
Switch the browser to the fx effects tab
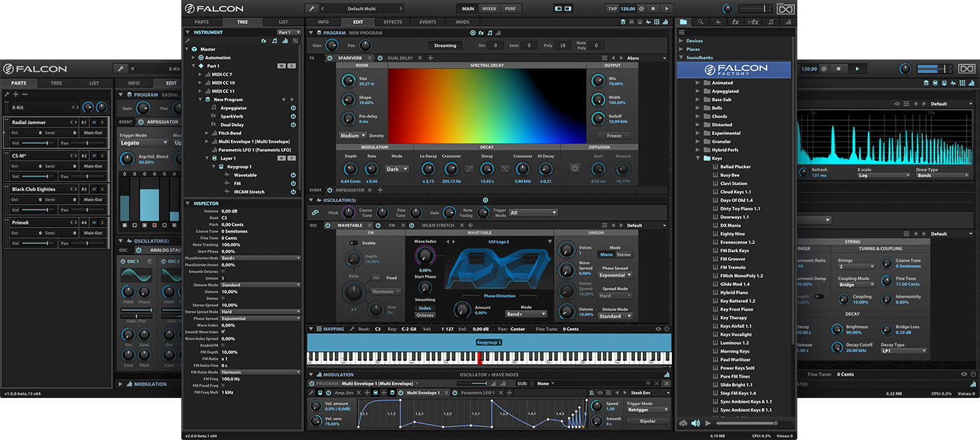click(x=735, y=22)
